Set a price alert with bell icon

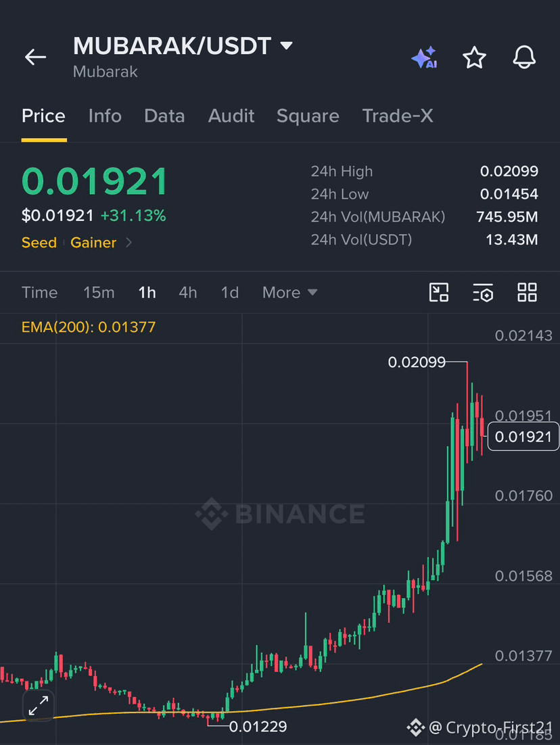point(524,57)
